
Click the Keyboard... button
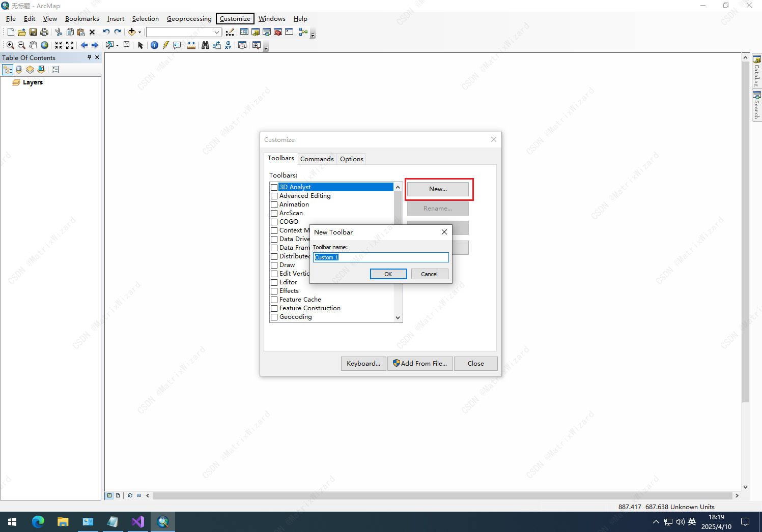[363, 364]
